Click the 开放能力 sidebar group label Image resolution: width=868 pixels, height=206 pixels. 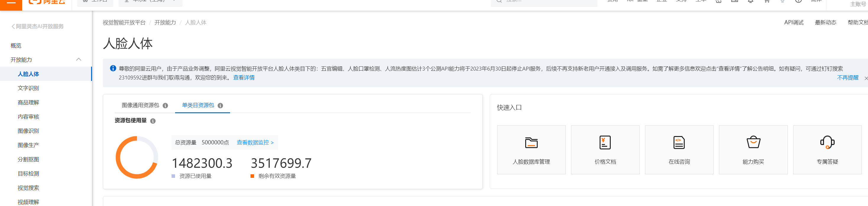tap(21, 60)
